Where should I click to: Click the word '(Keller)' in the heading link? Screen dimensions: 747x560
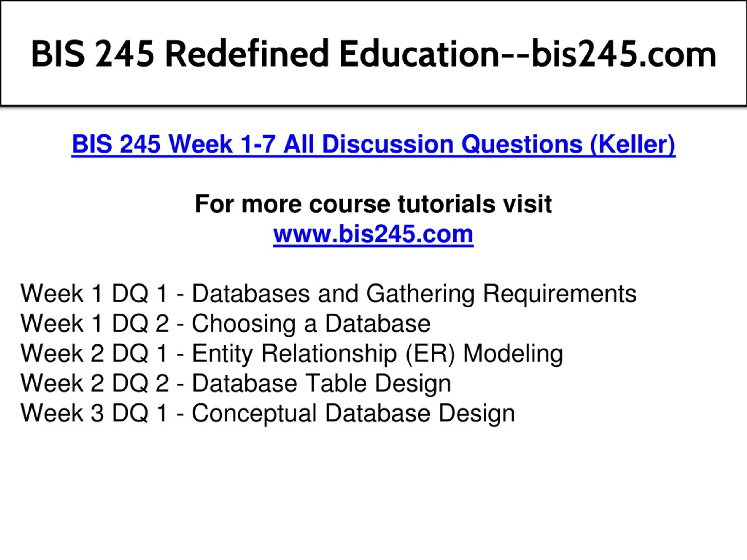coord(633,144)
